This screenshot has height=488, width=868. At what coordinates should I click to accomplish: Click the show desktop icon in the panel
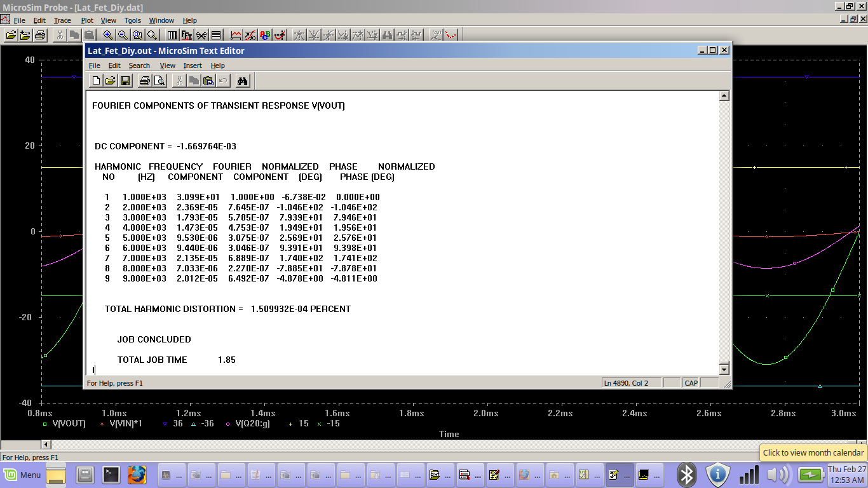click(x=56, y=475)
